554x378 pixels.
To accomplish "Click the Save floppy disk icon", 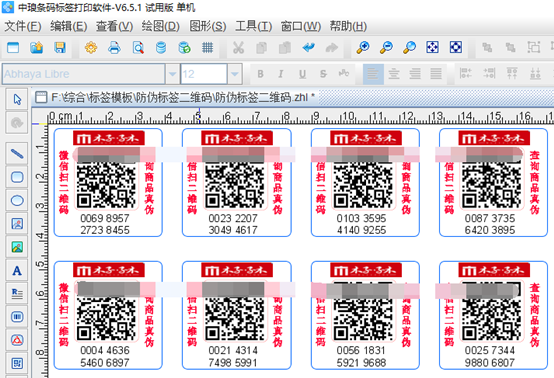I will pos(60,47).
